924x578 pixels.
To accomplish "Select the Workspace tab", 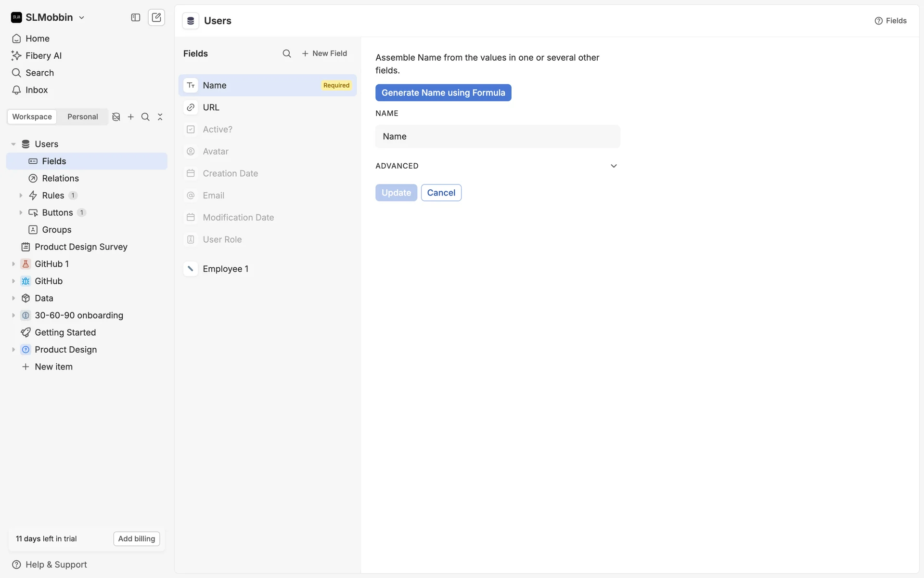I will point(32,117).
